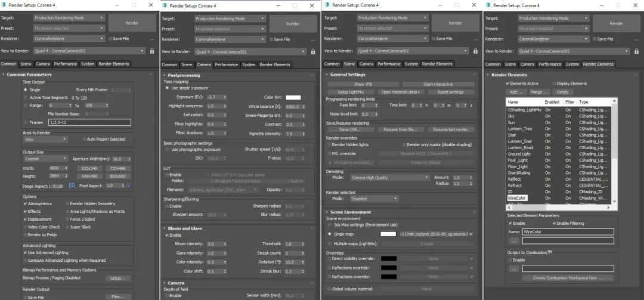Click the Add button in Render Elements
The height and width of the screenshot is (300, 644).
(516, 92)
